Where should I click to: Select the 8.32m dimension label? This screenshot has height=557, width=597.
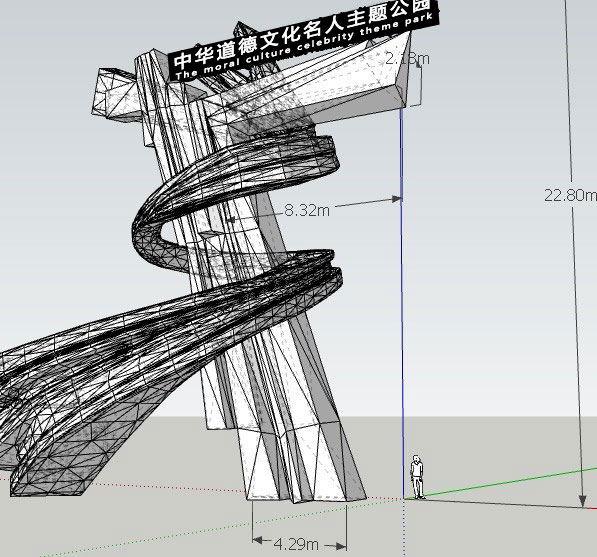click(x=307, y=210)
